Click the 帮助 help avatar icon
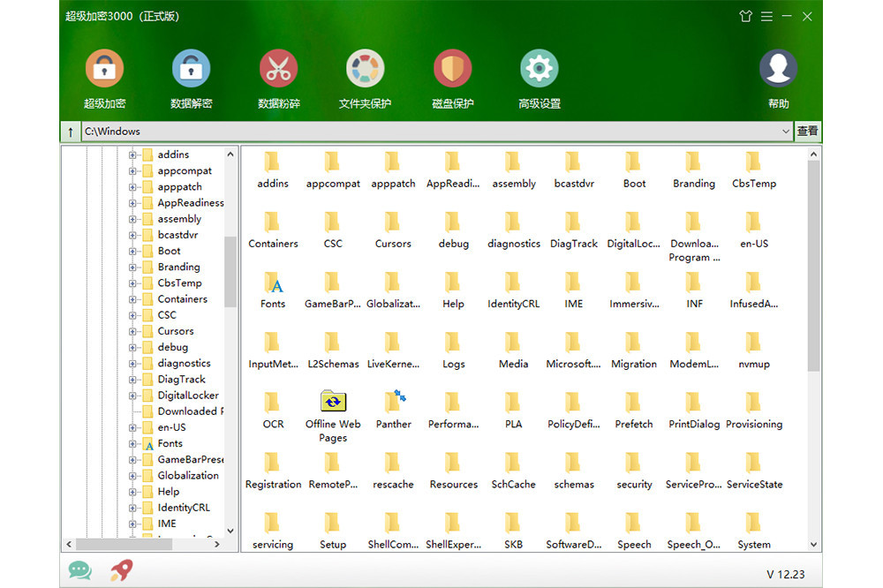This screenshot has height=588, width=883. click(x=778, y=70)
